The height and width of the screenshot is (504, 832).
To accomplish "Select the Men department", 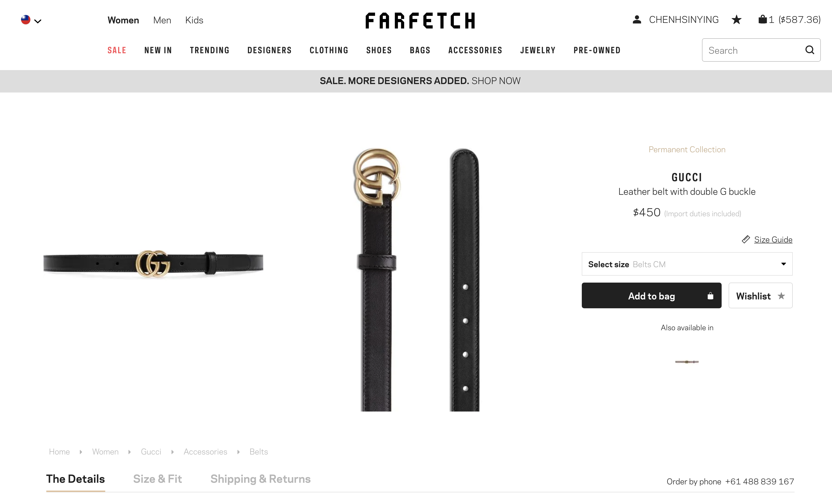I will [x=162, y=20].
